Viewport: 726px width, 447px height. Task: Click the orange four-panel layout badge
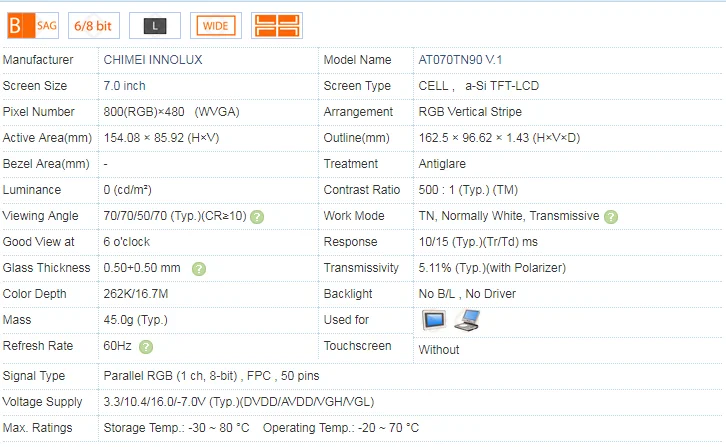[277, 25]
